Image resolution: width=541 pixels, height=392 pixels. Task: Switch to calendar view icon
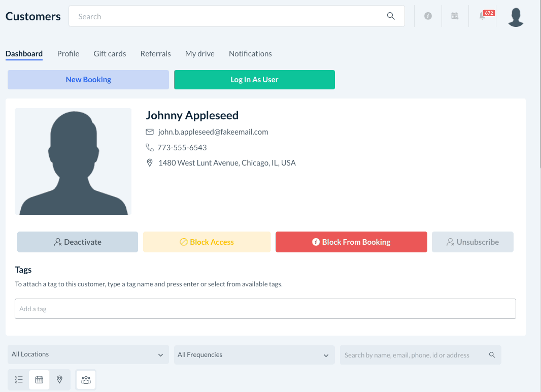[40, 380]
